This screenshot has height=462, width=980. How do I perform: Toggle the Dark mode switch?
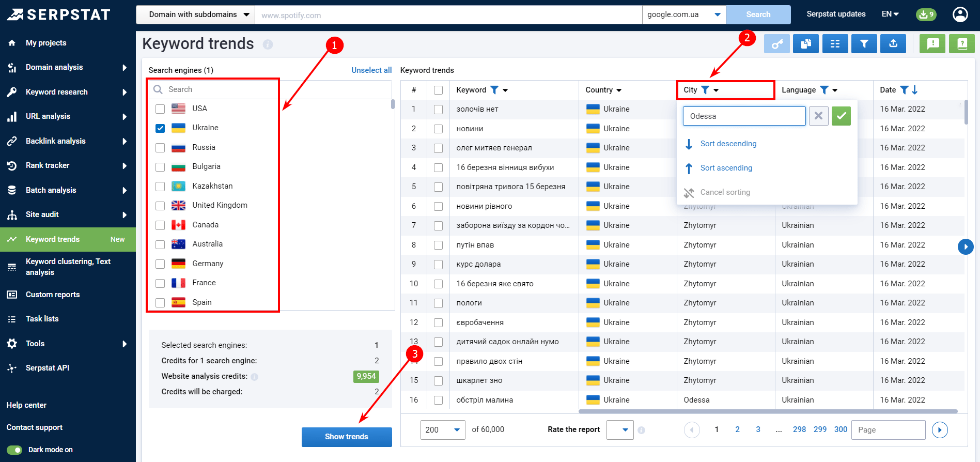coord(14,450)
